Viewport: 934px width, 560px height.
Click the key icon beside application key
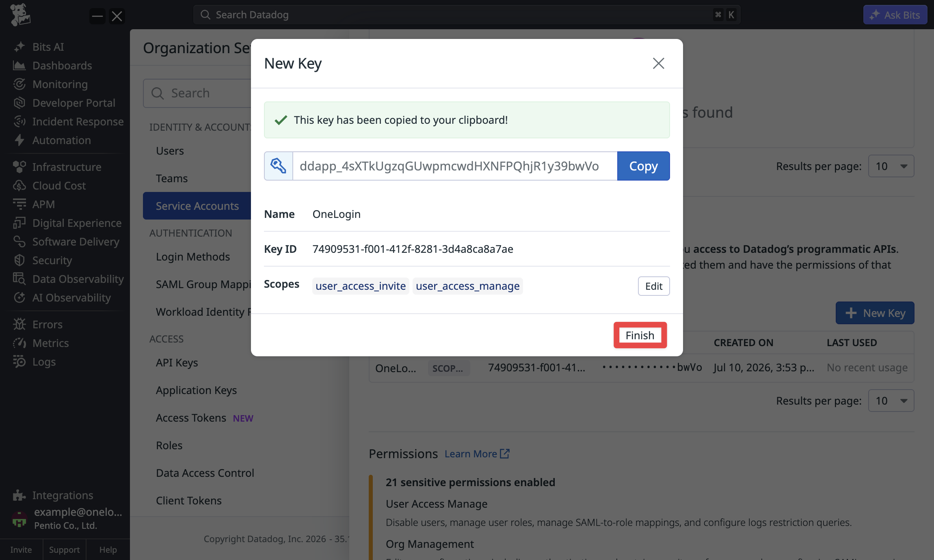[279, 166]
